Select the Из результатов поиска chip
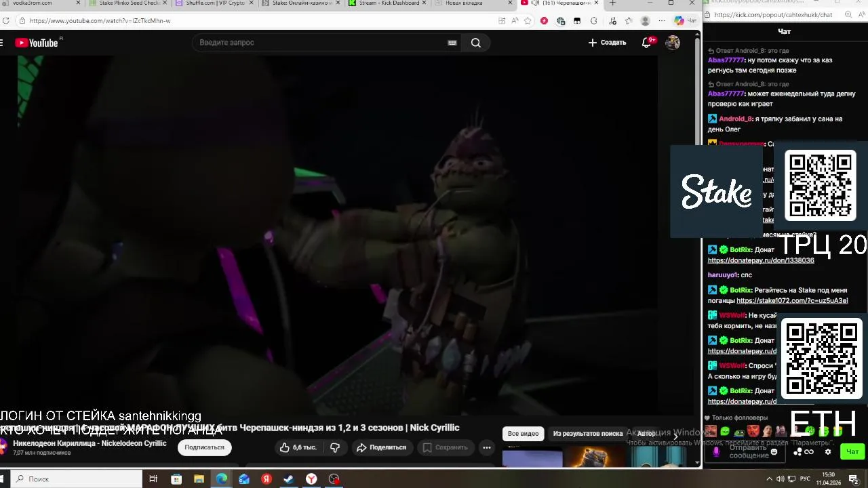 tap(588, 434)
